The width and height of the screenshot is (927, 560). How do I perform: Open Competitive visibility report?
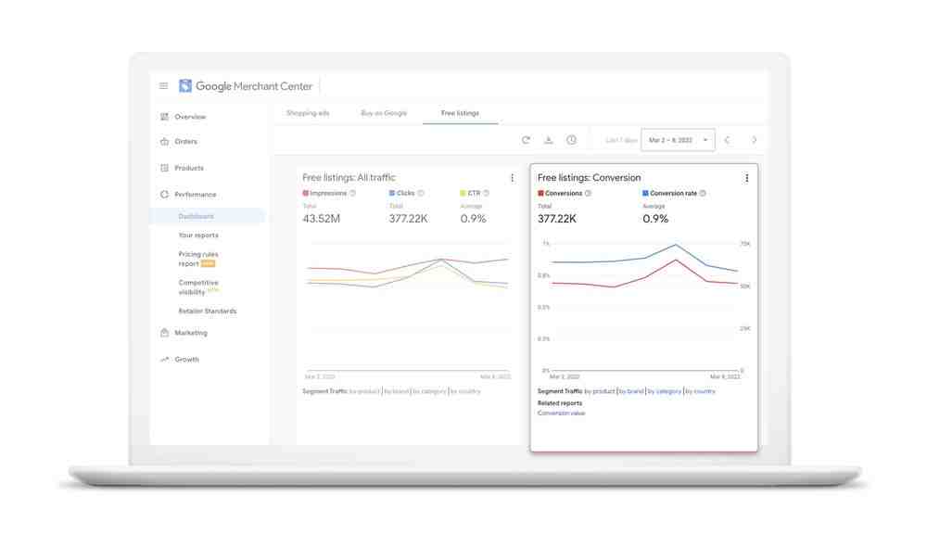point(198,287)
